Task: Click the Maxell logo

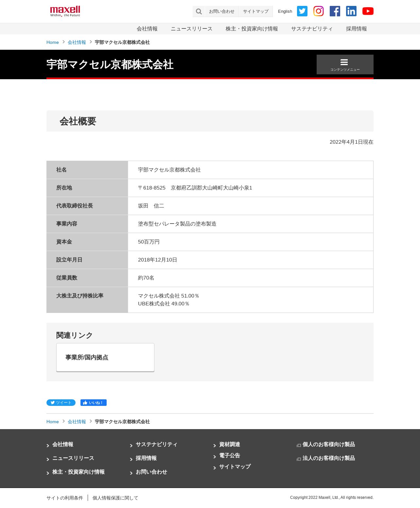Action: click(65, 11)
